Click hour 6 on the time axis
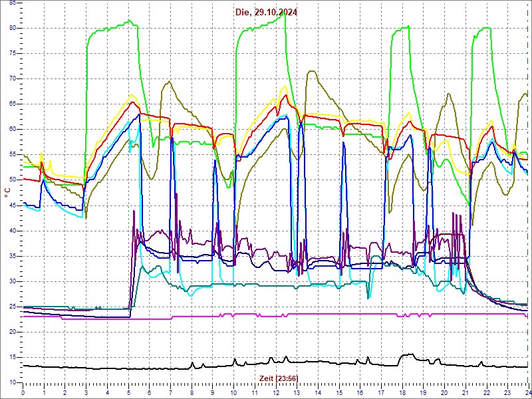The image size is (532, 399). point(149,392)
